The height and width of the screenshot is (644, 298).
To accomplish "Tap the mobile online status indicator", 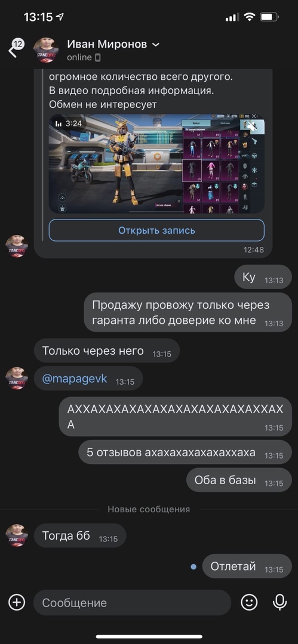I will [x=97, y=57].
